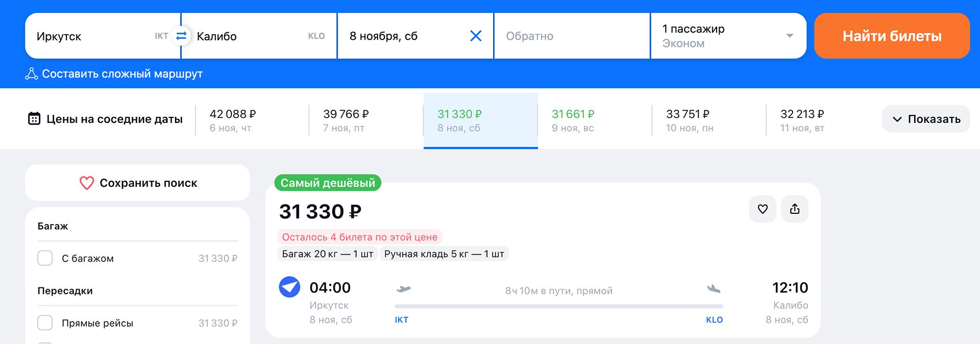Clear the departure date 8 ноября

[475, 36]
